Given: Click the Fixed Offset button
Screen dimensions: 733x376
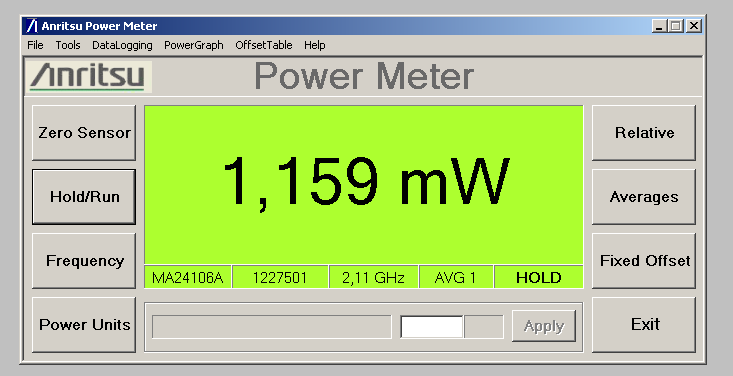Looking at the screenshot, I should (x=644, y=261).
